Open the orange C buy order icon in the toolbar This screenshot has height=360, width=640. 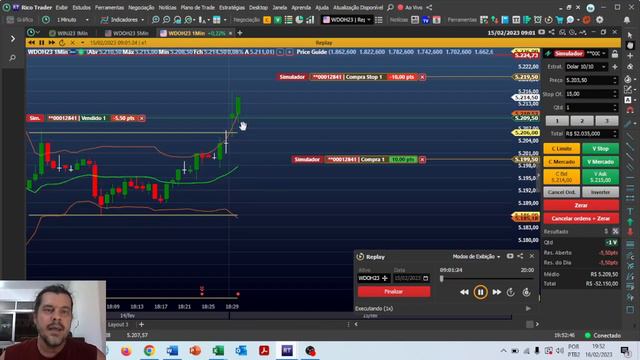[x=267, y=20]
